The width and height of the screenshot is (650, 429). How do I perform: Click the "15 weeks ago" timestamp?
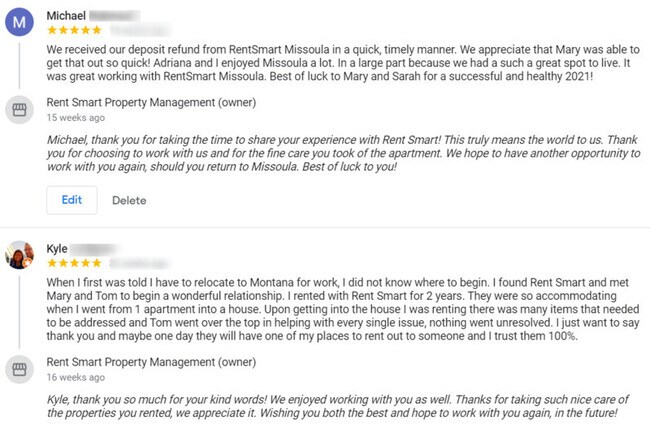tap(79, 118)
